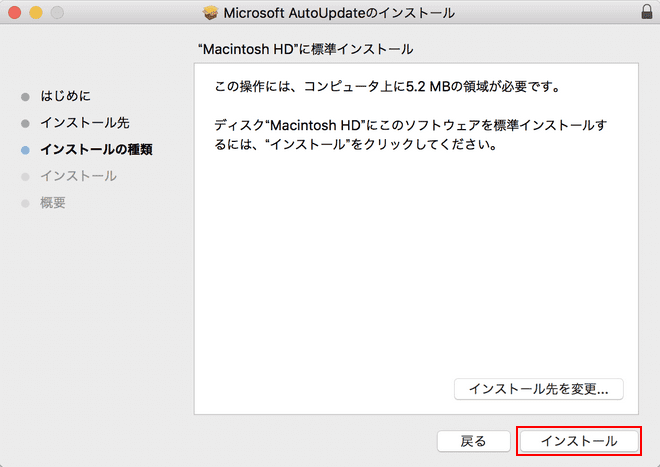Image resolution: width=660 pixels, height=467 pixels.
Task: Click the paragraph starting ディスク"Macintosh HD"に
Action: 410,135
